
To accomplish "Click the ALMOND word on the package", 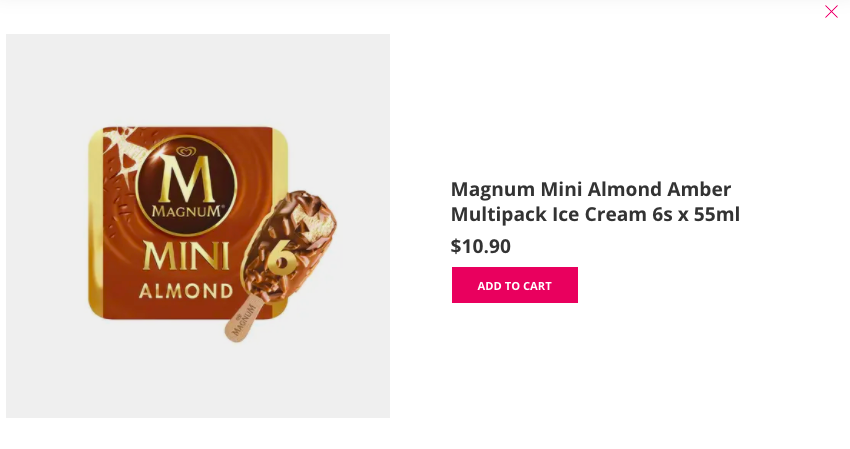I will [186, 291].
